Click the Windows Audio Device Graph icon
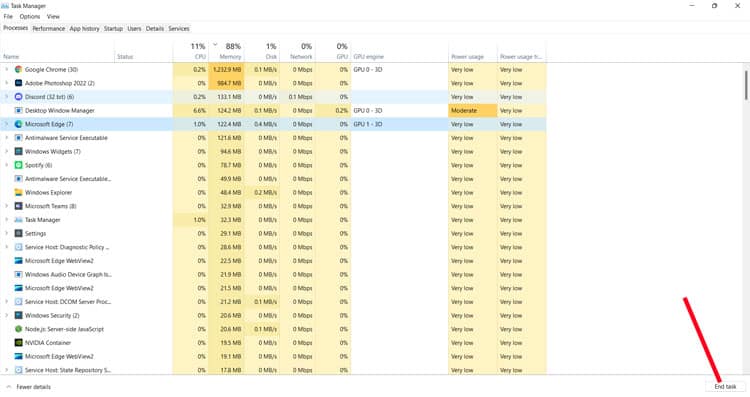Screen dimensions: 750x397 click(18, 275)
